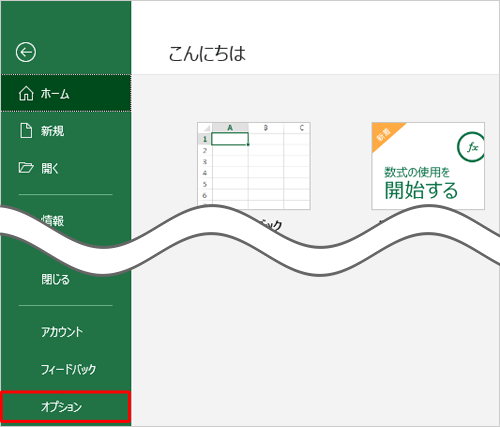The width and height of the screenshot is (500, 427).
Task: Choose 情報 in the sidebar
Action: click(x=53, y=221)
